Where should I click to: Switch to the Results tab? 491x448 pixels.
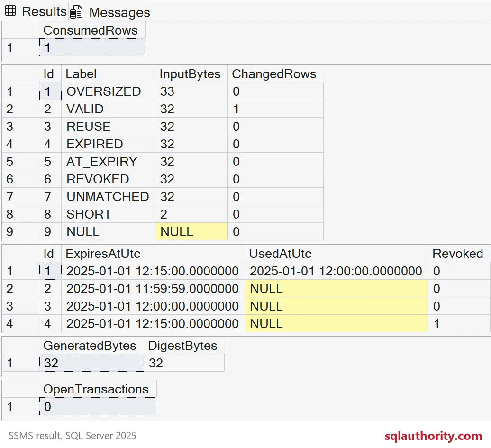(x=36, y=11)
